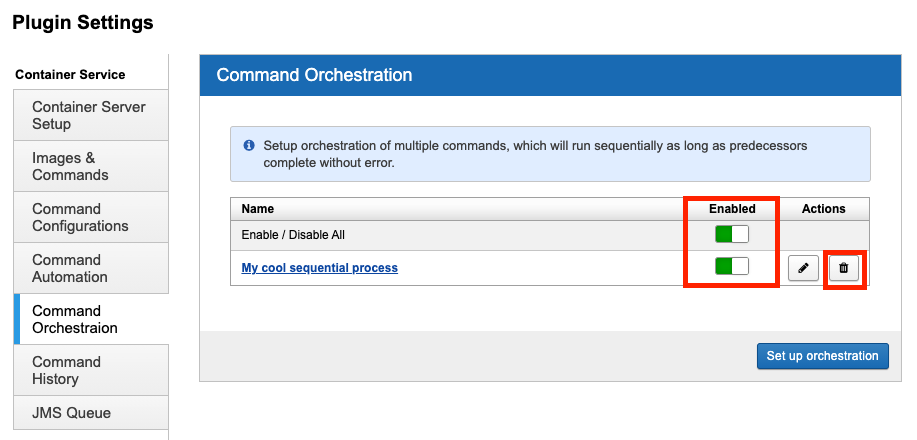Image resolution: width=917 pixels, height=440 pixels.
Task: Click the Name column header
Action: [258, 209]
